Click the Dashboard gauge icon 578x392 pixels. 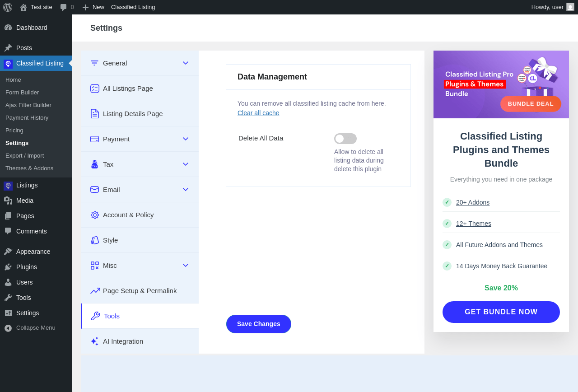tap(8, 28)
